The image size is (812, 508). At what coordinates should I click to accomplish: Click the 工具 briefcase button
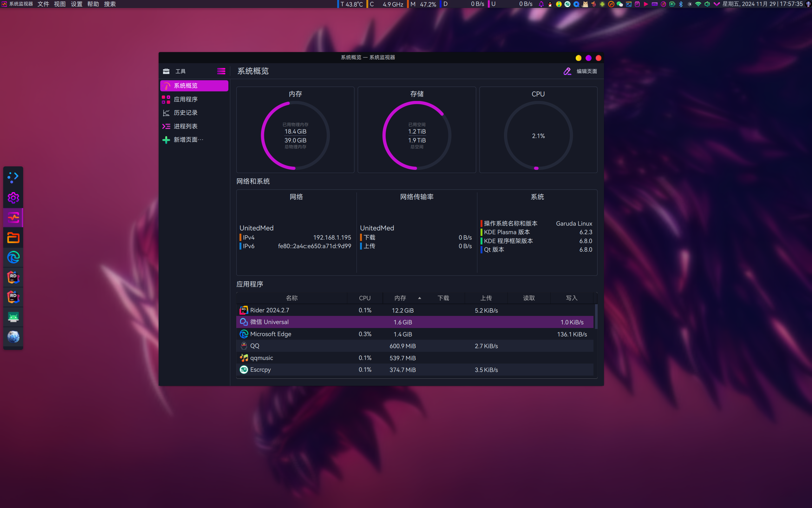174,71
